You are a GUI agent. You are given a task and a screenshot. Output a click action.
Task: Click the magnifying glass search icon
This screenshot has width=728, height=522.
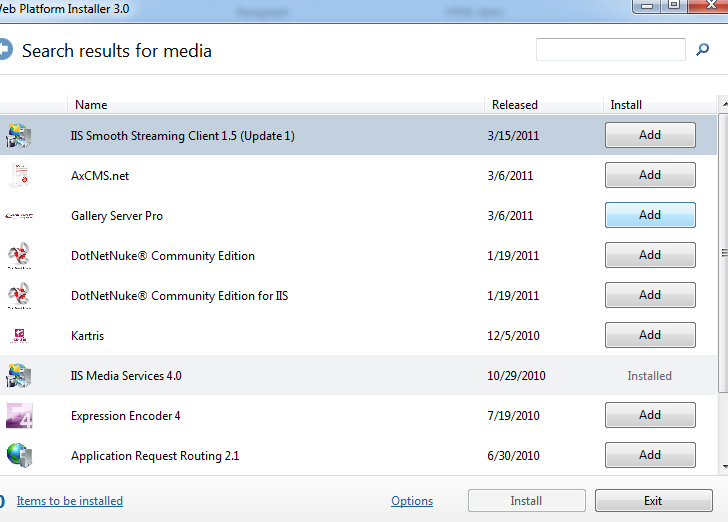pyautogui.click(x=702, y=49)
